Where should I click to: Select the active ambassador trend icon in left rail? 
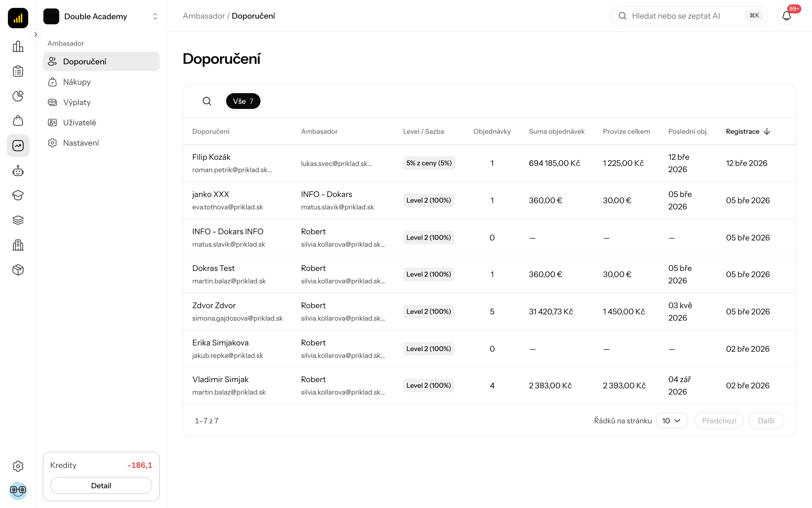point(18,145)
